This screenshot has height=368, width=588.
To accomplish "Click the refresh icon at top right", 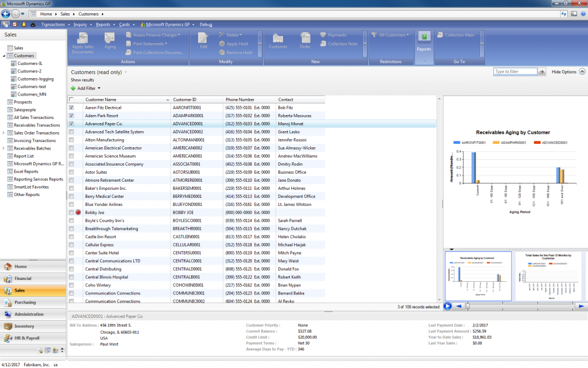I will click(x=564, y=14).
